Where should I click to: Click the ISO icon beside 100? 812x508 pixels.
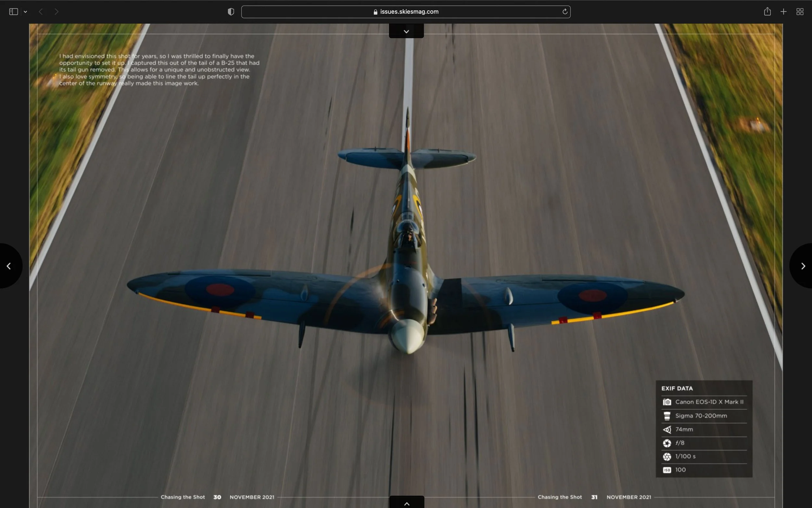[x=667, y=470]
